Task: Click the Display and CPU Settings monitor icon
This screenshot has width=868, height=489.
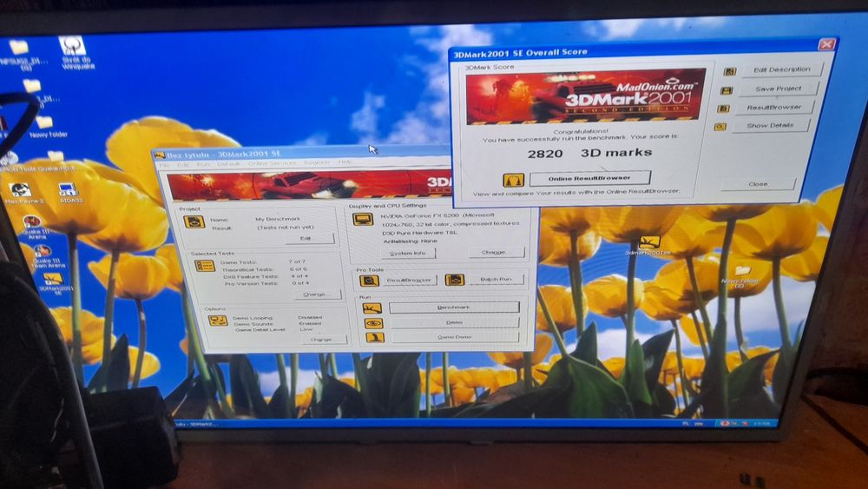Action: click(363, 220)
